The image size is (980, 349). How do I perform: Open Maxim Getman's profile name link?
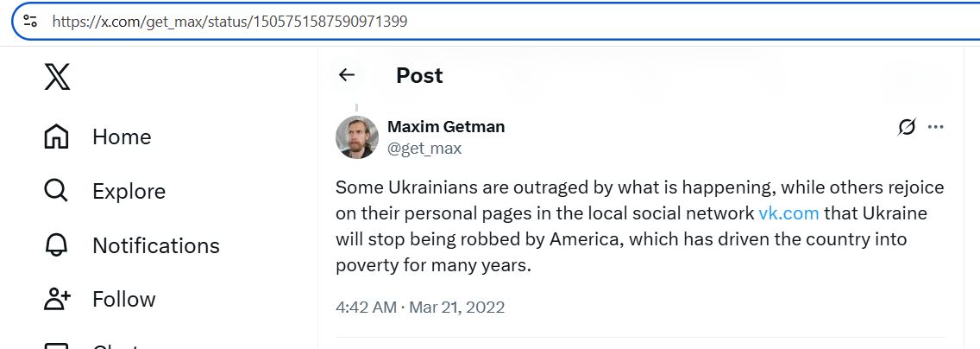(446, 126)
